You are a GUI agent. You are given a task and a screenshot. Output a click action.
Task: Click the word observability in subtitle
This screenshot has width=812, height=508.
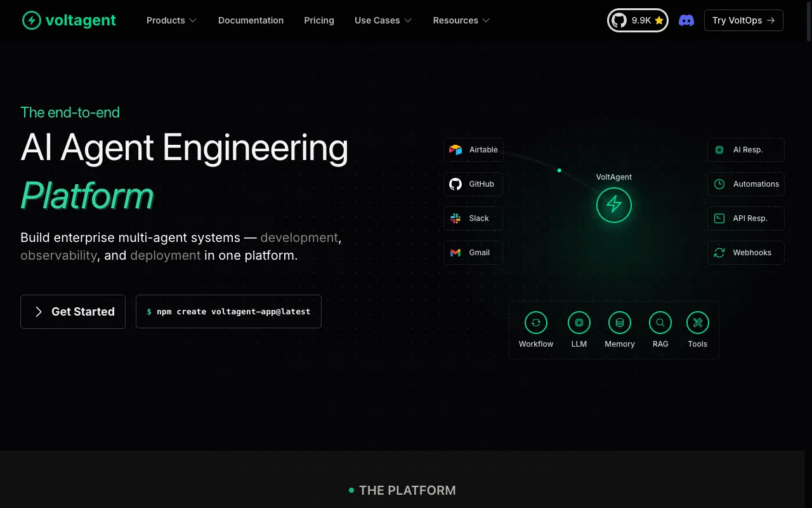pyautogui.click(x=58, y=255)
